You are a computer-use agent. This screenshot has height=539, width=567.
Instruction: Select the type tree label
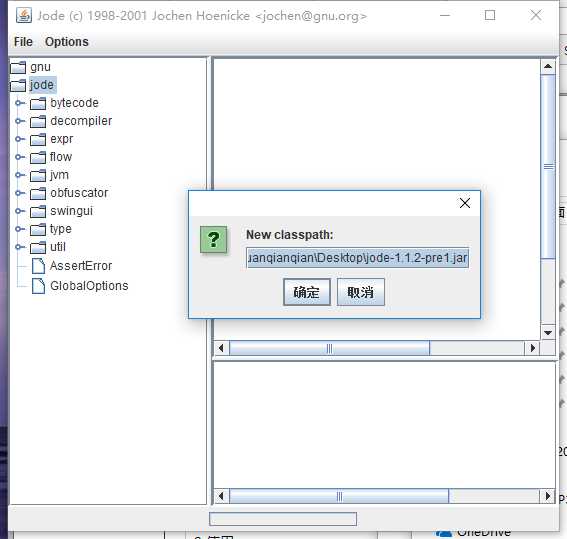point(60,229)
